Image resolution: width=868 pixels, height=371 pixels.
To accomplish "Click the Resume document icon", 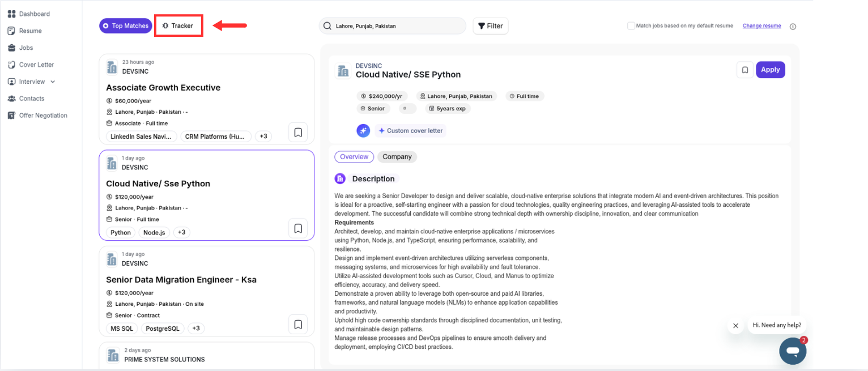I will point(11,31).
